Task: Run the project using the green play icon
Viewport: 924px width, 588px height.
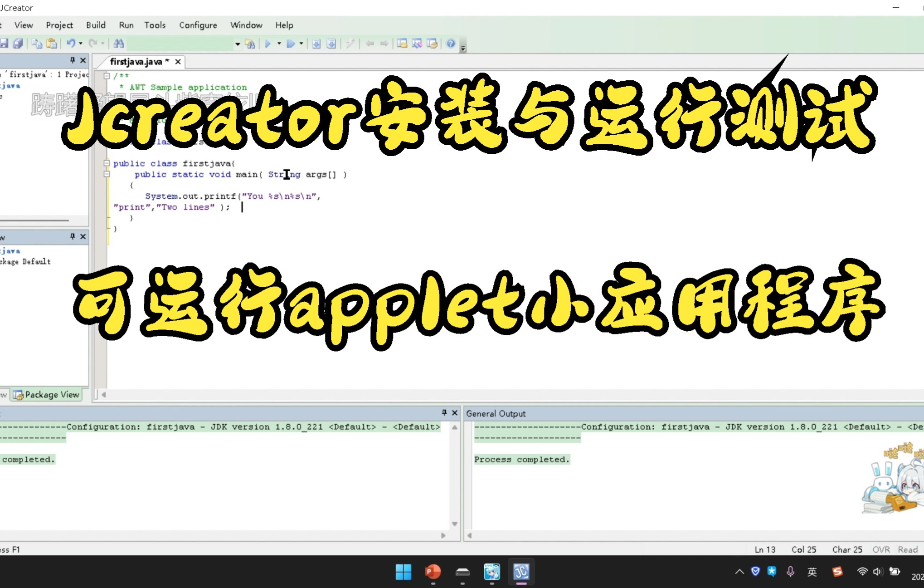Action: coord(267,44)
